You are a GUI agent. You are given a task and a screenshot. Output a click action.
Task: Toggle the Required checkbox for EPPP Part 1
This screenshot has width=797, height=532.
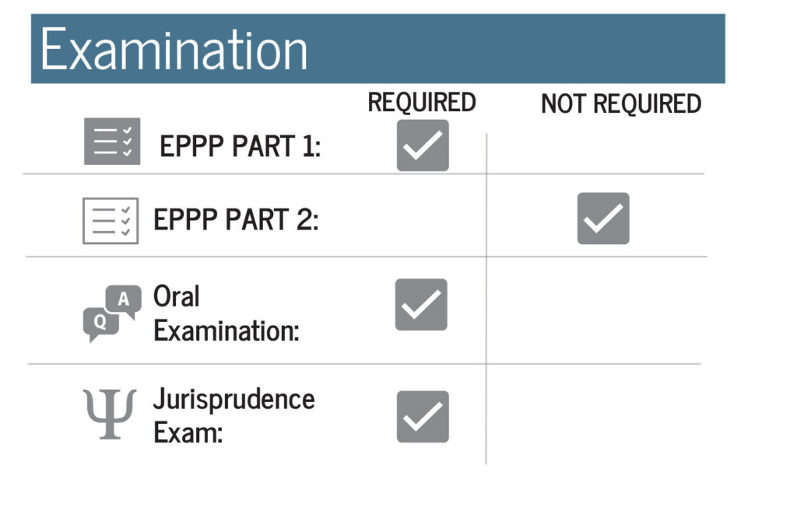423,145
